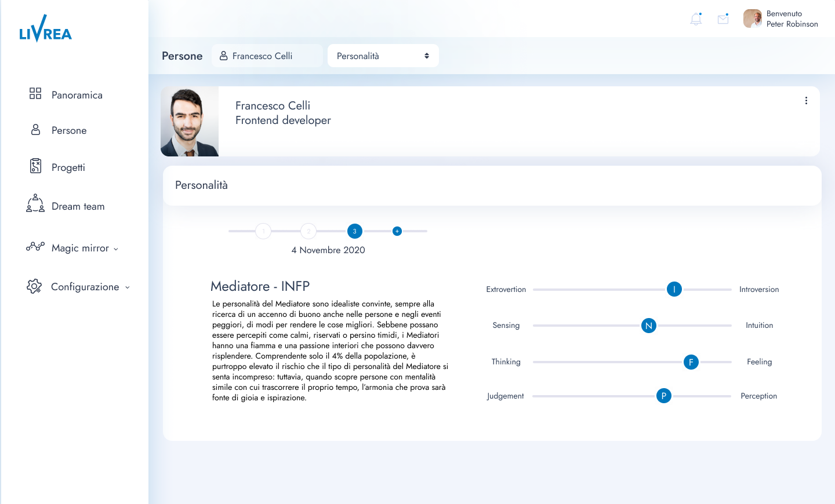Select timeline step 1

(x=263, y=231)
